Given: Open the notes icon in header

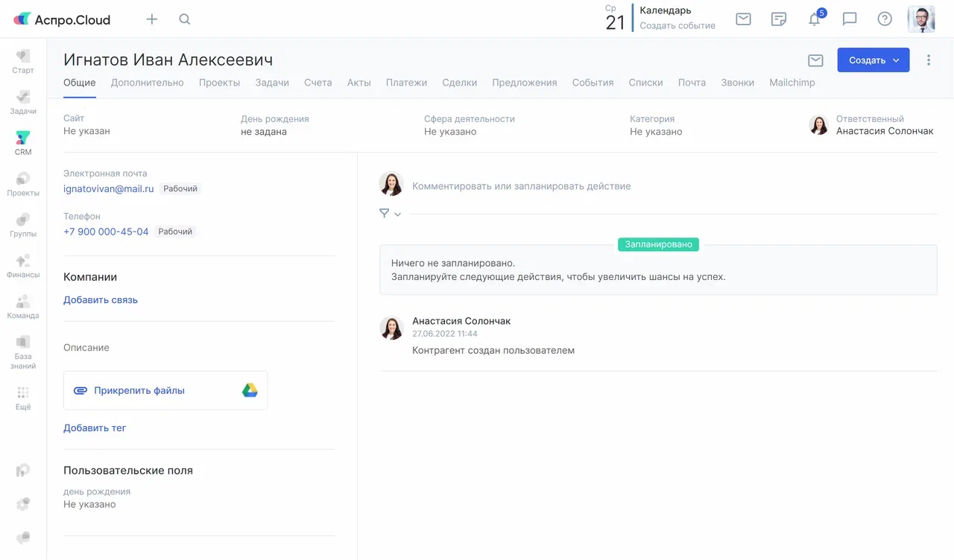Looking at the screenshot, I should point(779,19).
